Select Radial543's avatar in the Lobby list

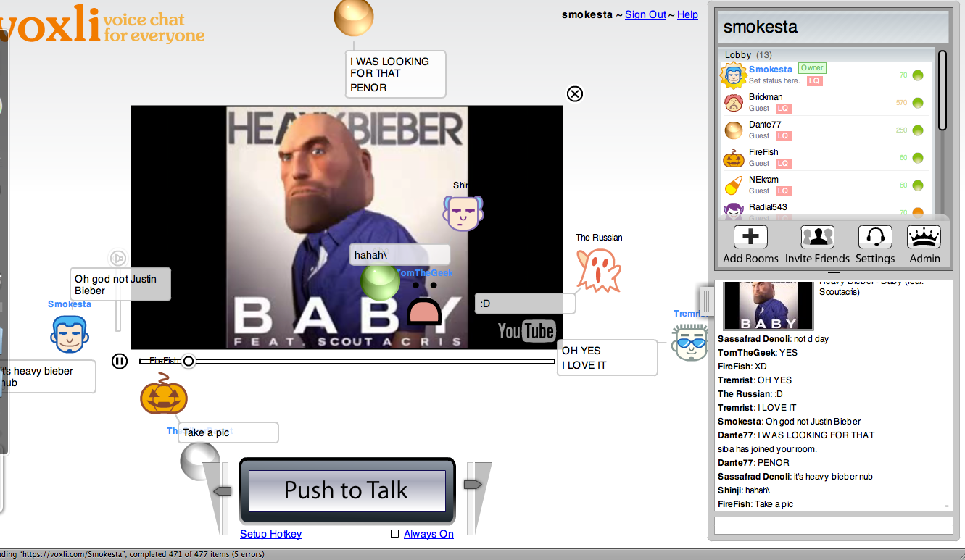(x=734, y=211)
